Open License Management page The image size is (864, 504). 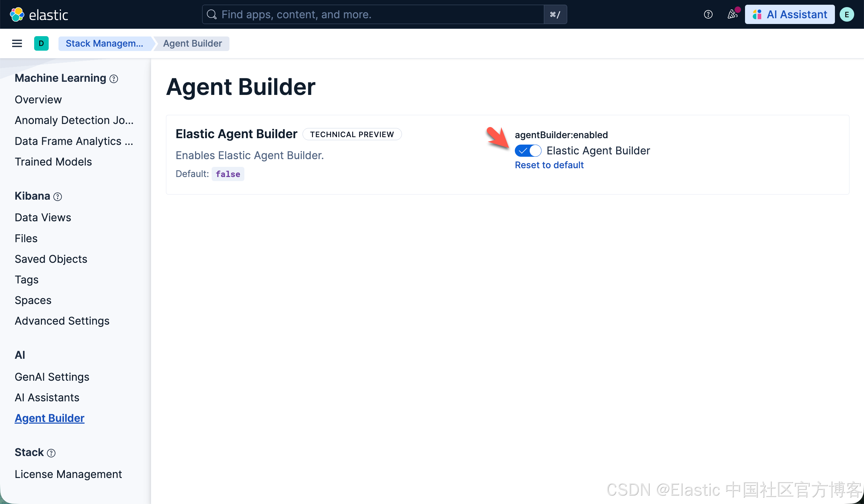(x=68, y=474)
